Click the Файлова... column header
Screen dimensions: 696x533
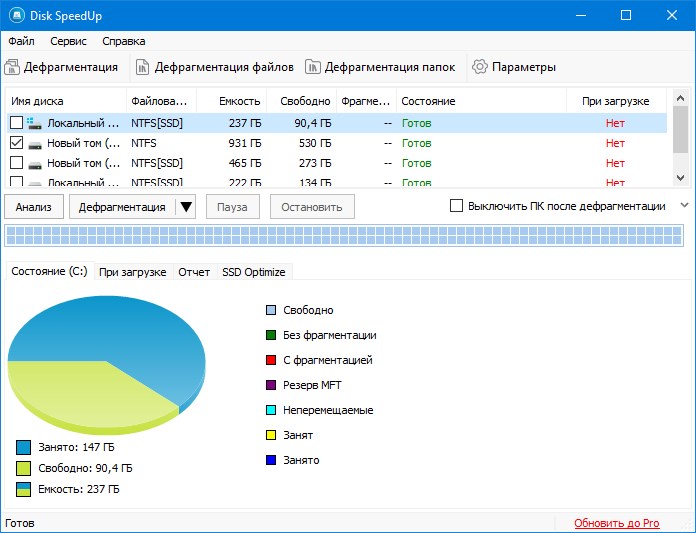pyautogui.click(x=162, y=101)
